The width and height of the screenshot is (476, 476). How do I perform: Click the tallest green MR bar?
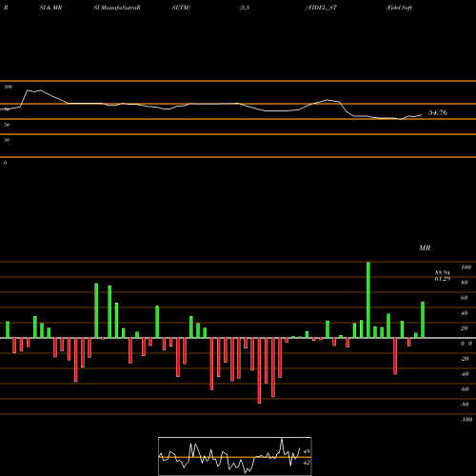[x=368, y=300]
